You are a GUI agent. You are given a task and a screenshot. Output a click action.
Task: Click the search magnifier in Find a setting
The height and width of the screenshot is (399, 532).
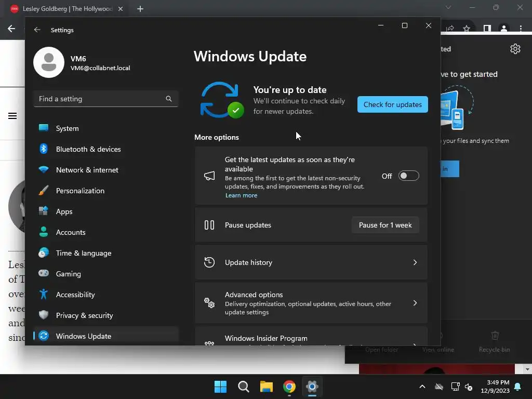click(169, 99)
